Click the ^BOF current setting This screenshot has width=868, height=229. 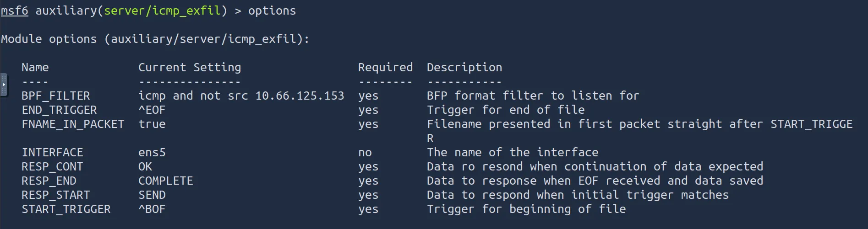pos(152,209)
